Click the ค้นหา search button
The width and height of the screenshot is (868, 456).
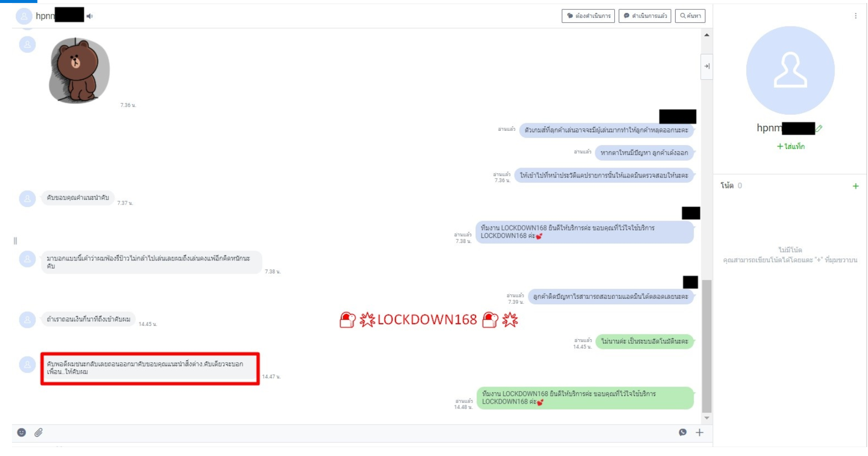(690, 16)
